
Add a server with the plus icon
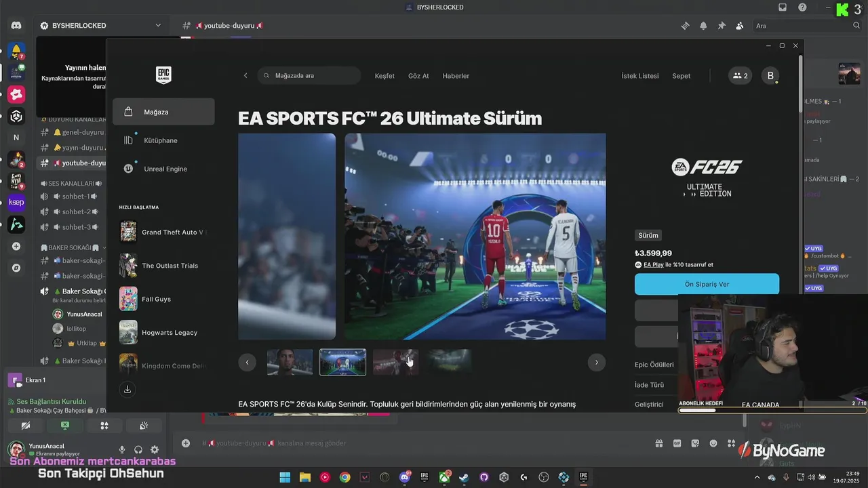click(x=16, y=246)
